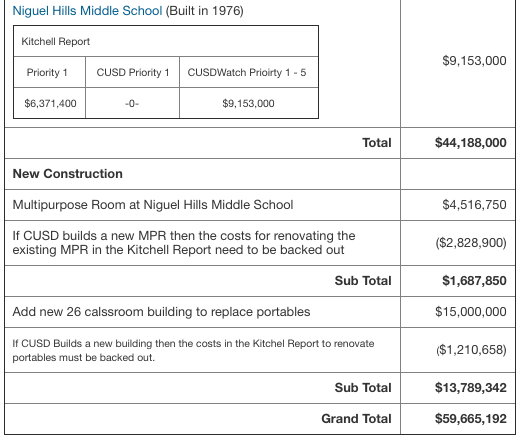Image resolution: width=523 pixels, height=443 pixels.
Task: Click the $6,371,400 table cell
Action: pos(49,103)
